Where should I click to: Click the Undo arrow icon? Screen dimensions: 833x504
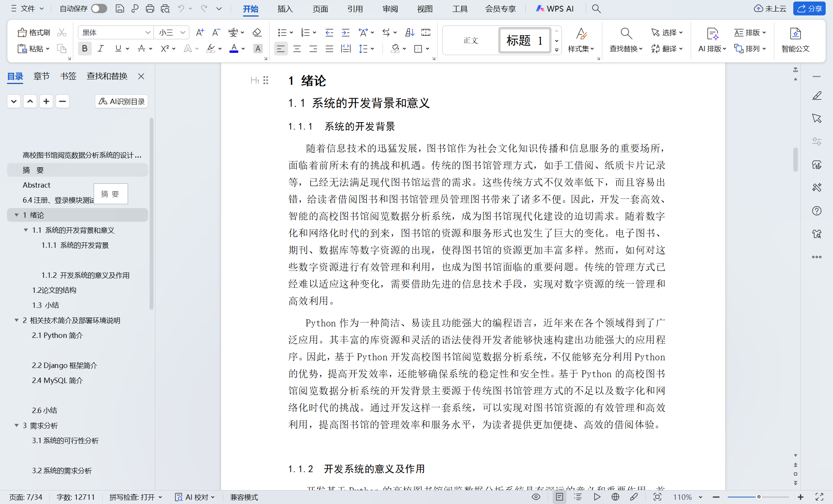tap(181, 8)
